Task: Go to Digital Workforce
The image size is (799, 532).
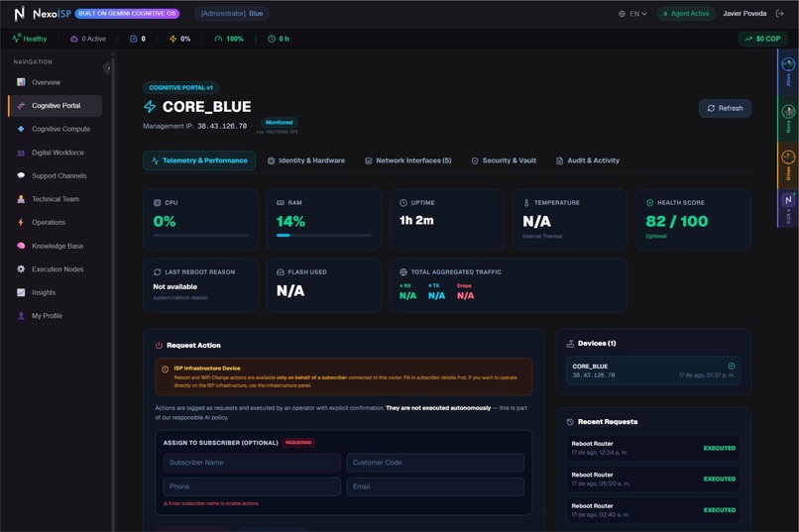Action: [x=56, y=153]
